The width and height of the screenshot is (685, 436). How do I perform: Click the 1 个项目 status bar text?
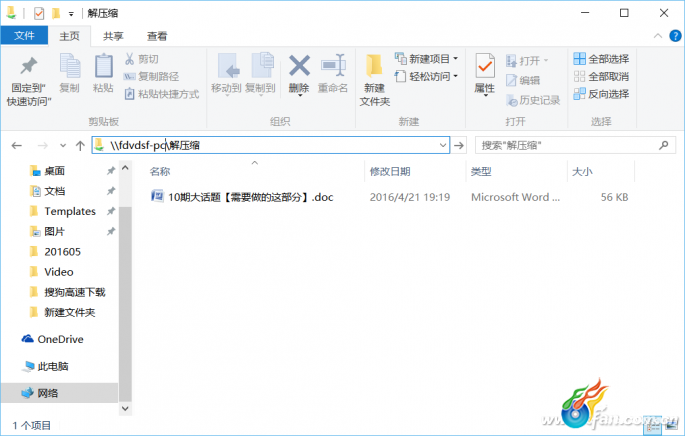[x=31, y=426]
